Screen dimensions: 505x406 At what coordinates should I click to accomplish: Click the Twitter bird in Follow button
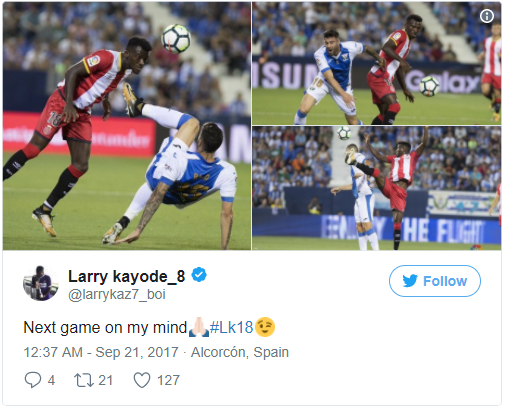pyautogui.click(x=410, y=281)
